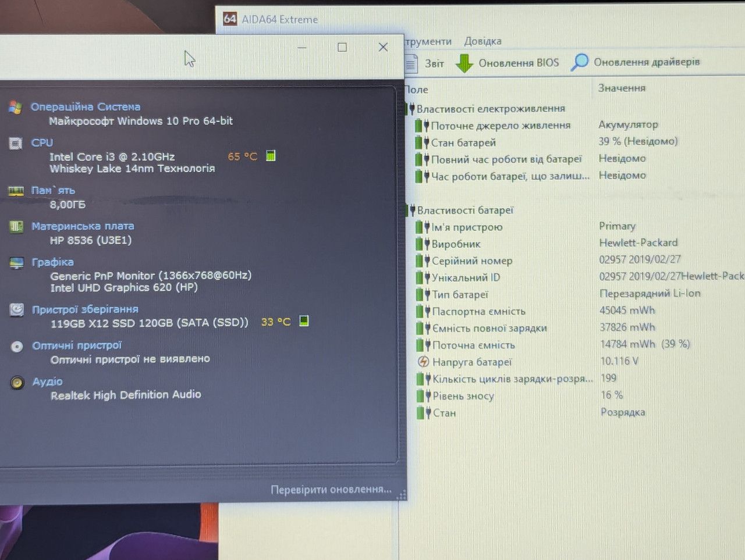Click the Звіт toolbar button
This screenshot has height=560, width=745.
424,63
